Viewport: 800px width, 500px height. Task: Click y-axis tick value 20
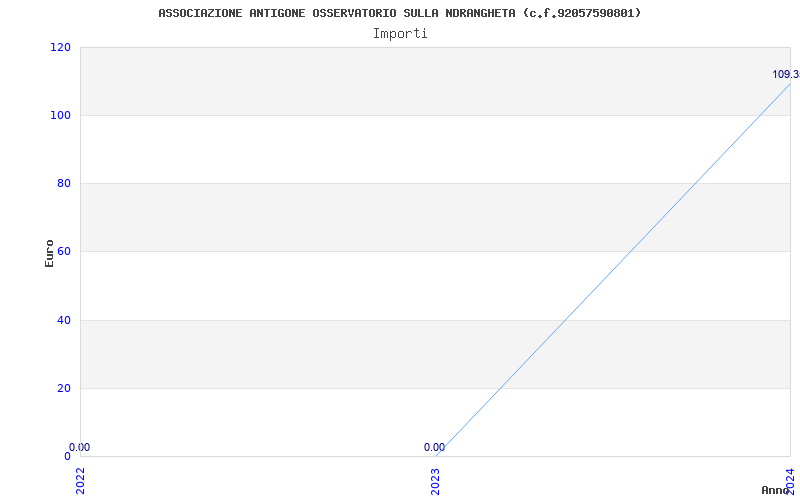point(63,388)
